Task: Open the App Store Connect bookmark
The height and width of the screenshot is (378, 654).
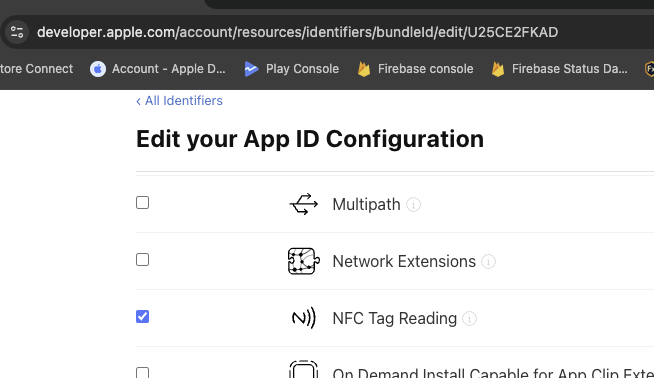Action: point(36,69)
